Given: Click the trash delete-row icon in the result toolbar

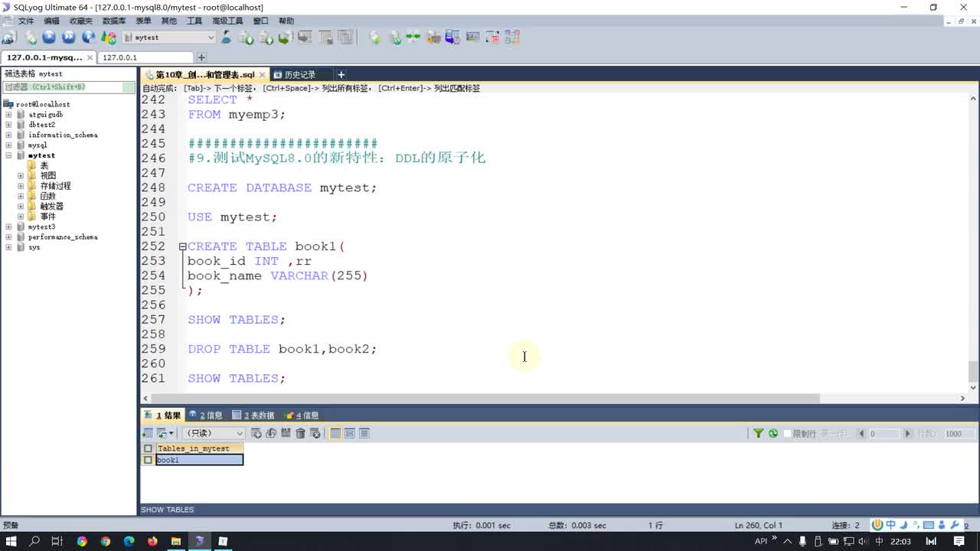Looking at the screenshot, I should [x=300, y=433].
